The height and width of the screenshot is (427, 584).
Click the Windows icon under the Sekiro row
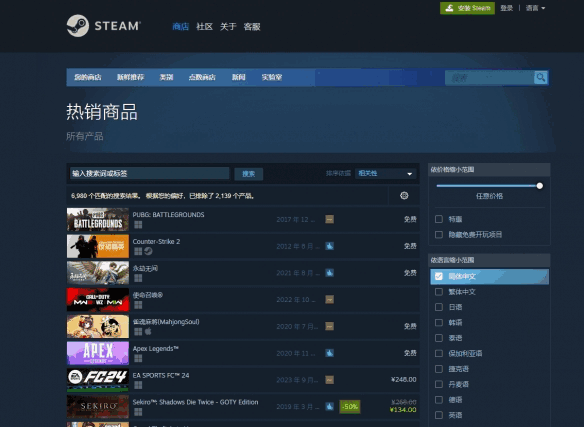point(138,412)
